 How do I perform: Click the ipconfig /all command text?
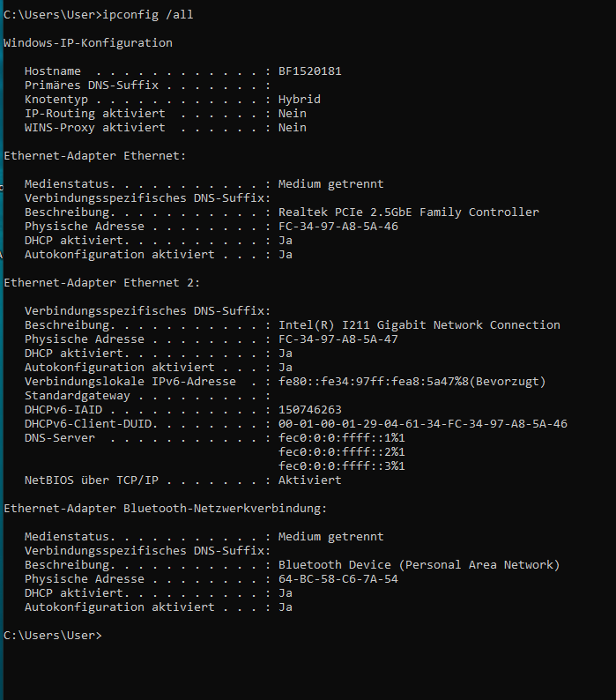148,15
